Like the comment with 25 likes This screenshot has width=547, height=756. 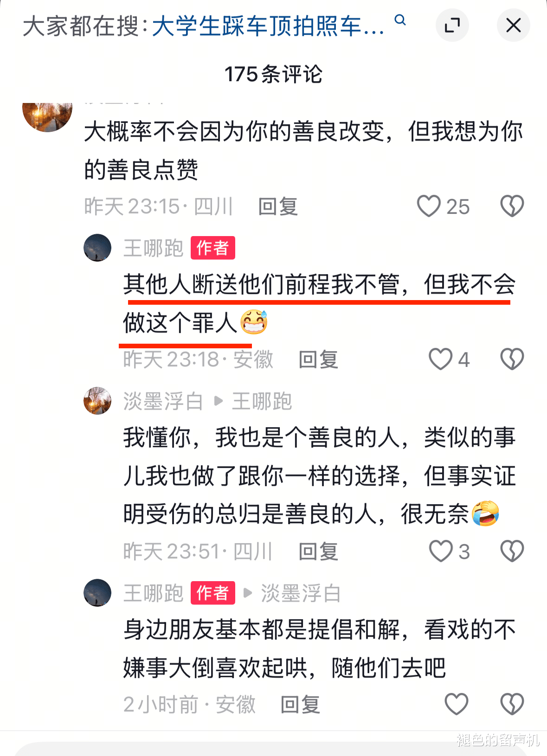tap(428, 206)
